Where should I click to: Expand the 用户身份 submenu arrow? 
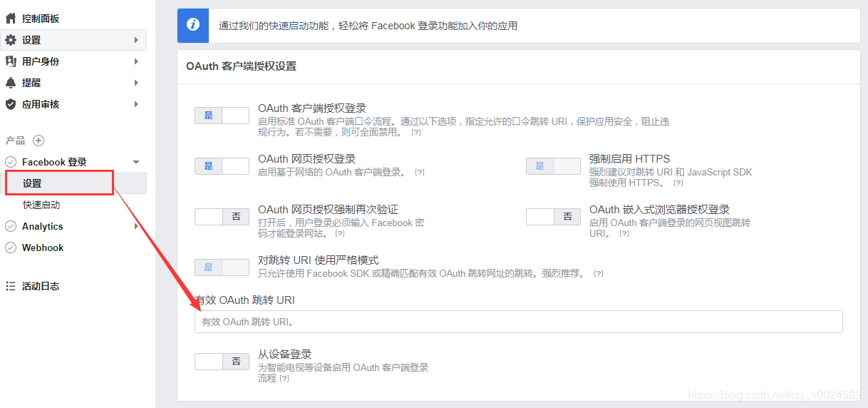(x=136, y=61)
